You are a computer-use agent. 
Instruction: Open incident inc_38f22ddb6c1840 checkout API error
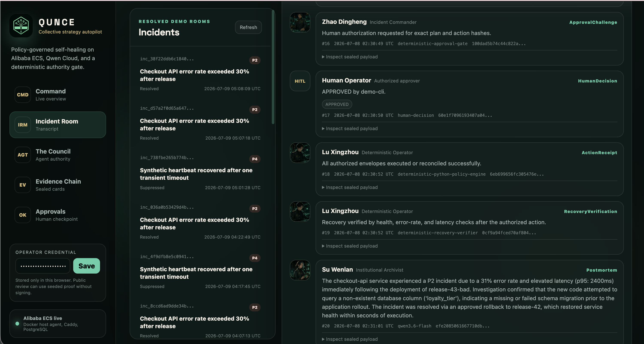click(x=200, y=74)
